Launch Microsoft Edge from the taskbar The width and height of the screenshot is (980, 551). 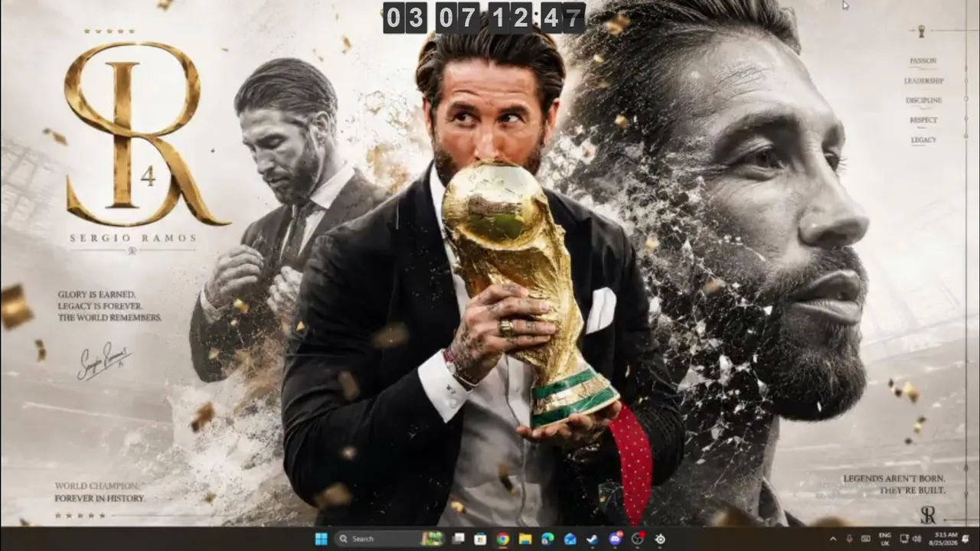[547, 539]
